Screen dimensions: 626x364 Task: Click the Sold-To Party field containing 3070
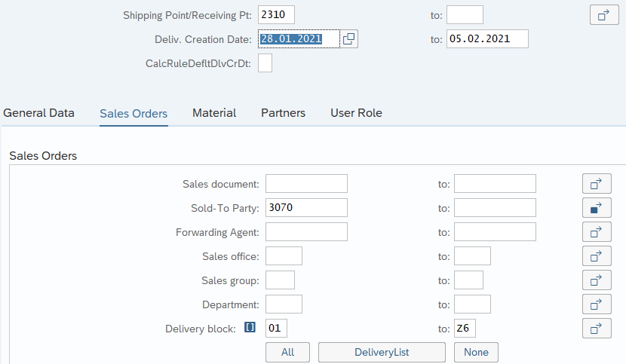point(306,207)
